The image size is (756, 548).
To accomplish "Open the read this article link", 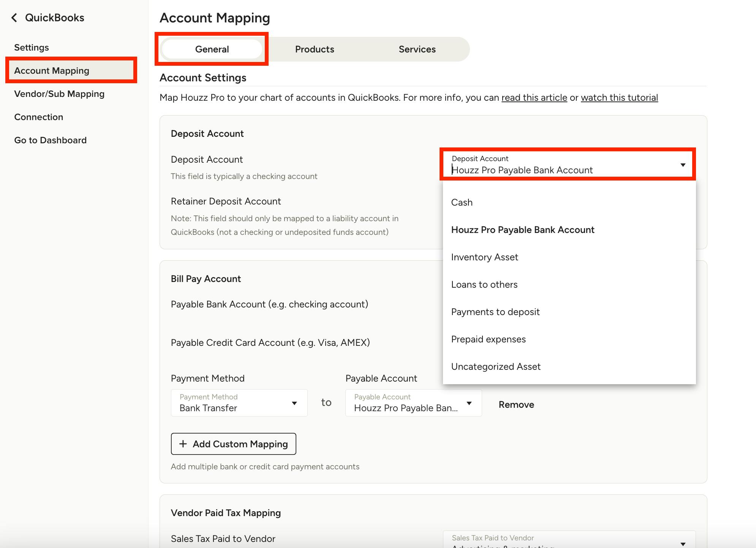I will point(534,98).
